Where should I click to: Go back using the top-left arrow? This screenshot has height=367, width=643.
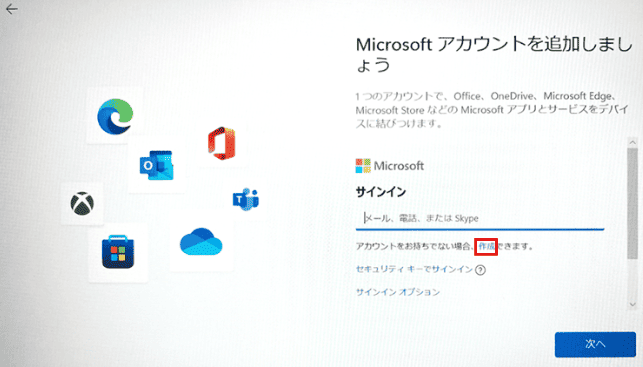12,9
